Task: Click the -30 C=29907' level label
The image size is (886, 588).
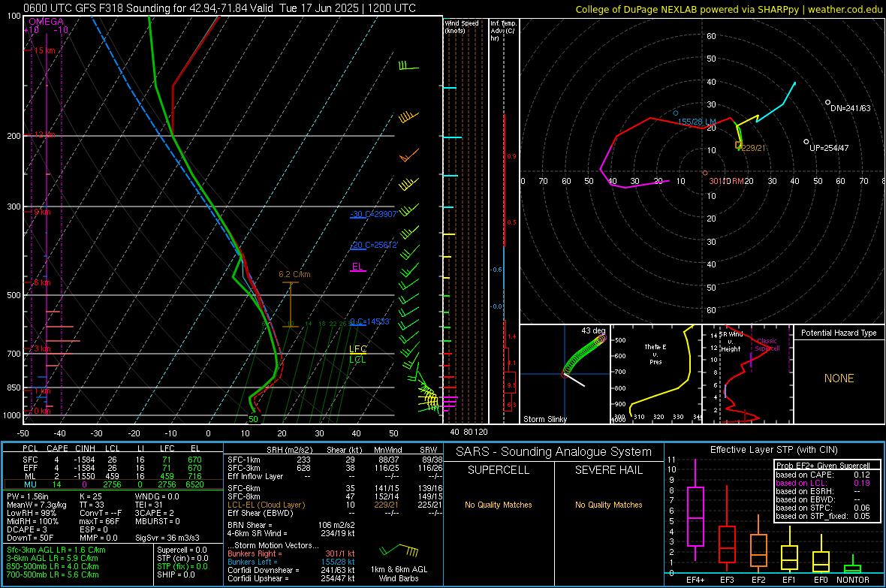Action: pos(373,214)
